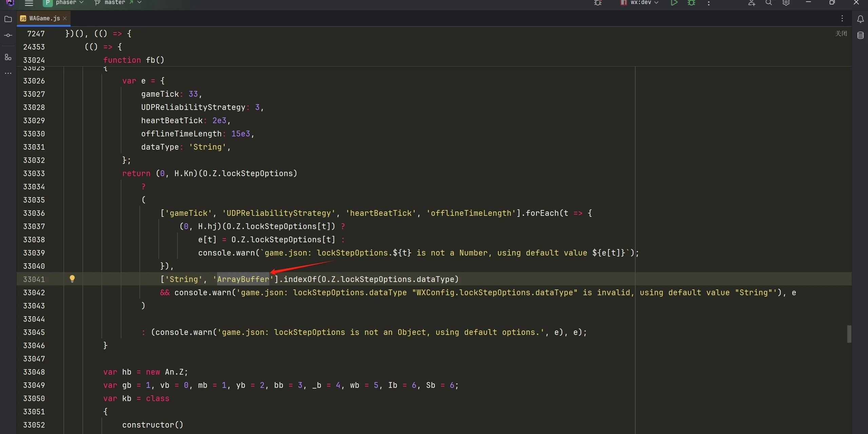Image resolution: width=868 pixels, height=434 pixels.
Task: Open editor tab options kebab menu
Action: pyautogui.click(x=842, y=18)
